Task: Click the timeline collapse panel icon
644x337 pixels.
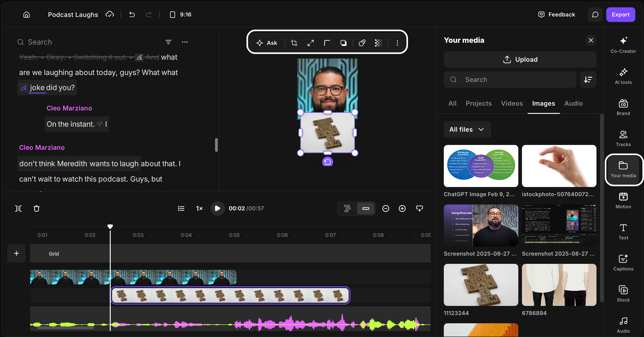Action: tap(420, 209)
